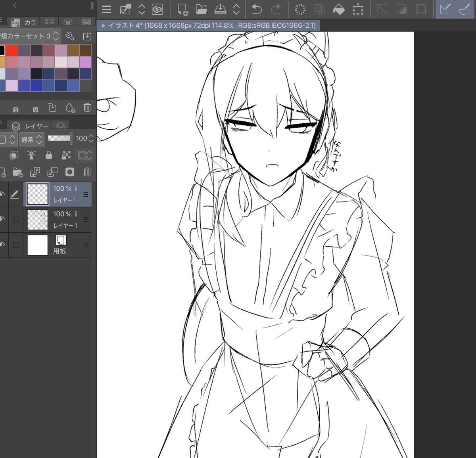Toggle the Lock Layer padlock
This screenshot has width=476, height=458.
(49, 155)
